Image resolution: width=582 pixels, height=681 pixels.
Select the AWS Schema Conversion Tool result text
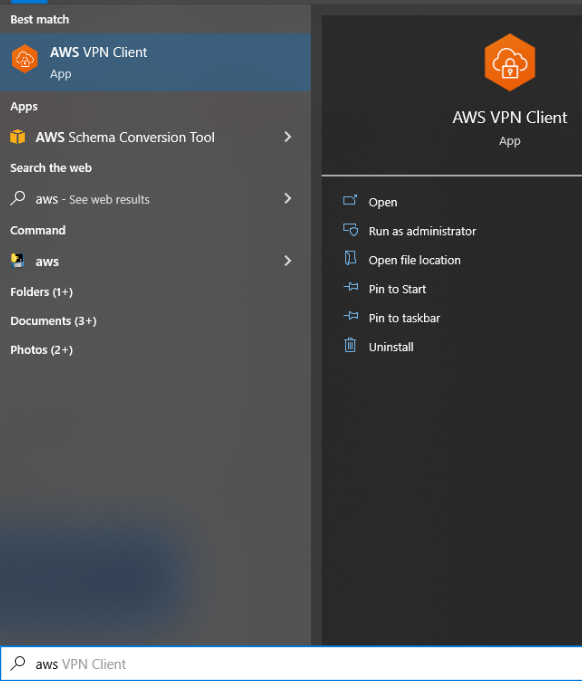point(125,137)
